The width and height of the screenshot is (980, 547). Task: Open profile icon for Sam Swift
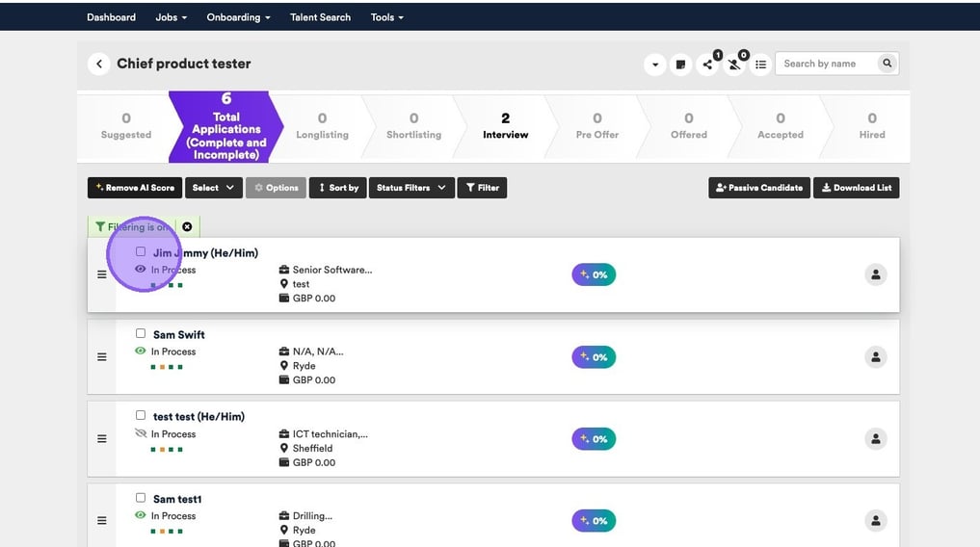[875, 357]
